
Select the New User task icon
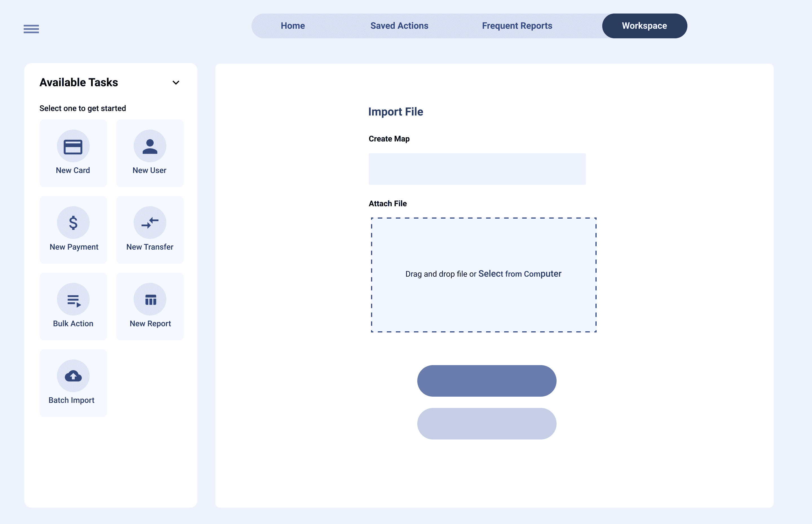pyautogui.click(x=149, y=146)
